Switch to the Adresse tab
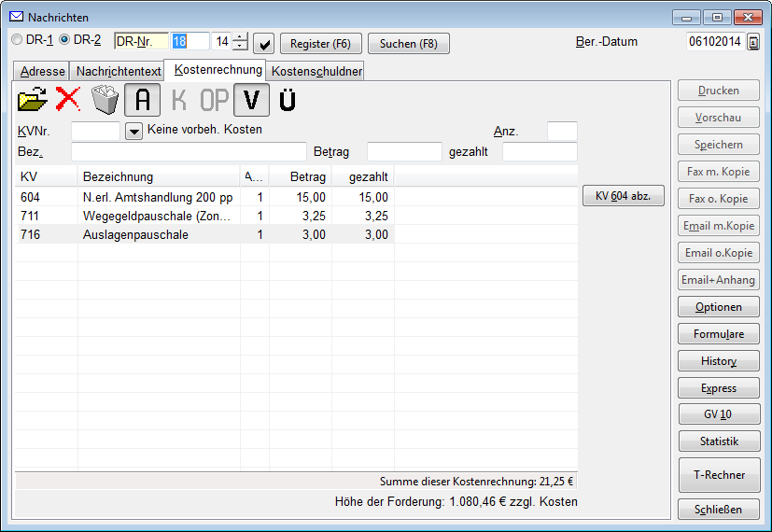The image size is (772, 532). pos(42,72)
